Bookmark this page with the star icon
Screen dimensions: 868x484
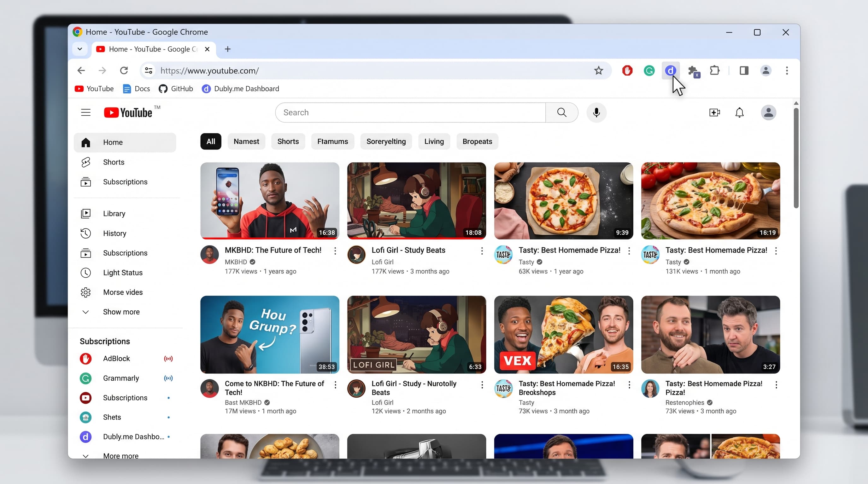tap(598, 71)
